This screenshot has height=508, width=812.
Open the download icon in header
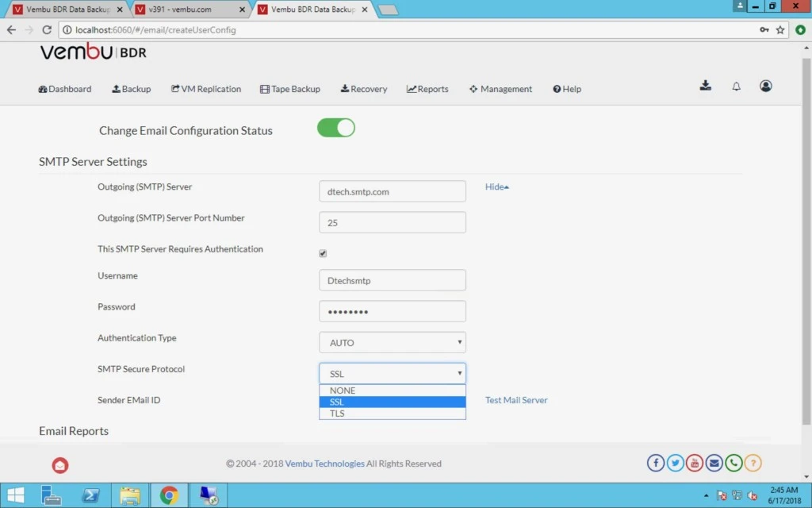pos(705,86)
